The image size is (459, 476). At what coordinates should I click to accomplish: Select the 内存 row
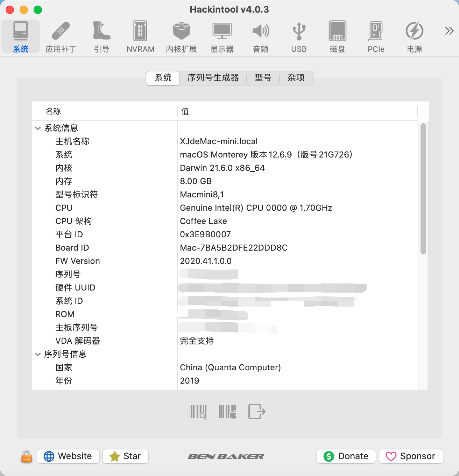coord(225,181)
